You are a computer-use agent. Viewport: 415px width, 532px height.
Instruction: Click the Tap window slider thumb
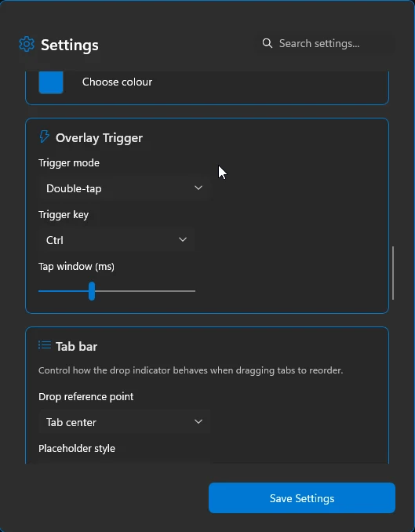(92, 291)
